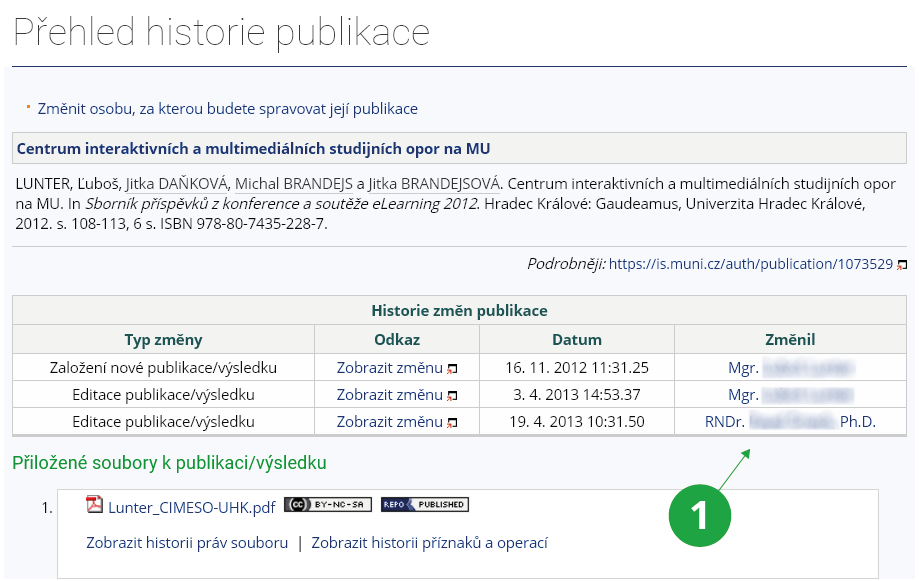Show Zobrazit historii příznaků a operací
This screenshot has width=921, height=581.
pyautogui.click(x=429, y=543)
